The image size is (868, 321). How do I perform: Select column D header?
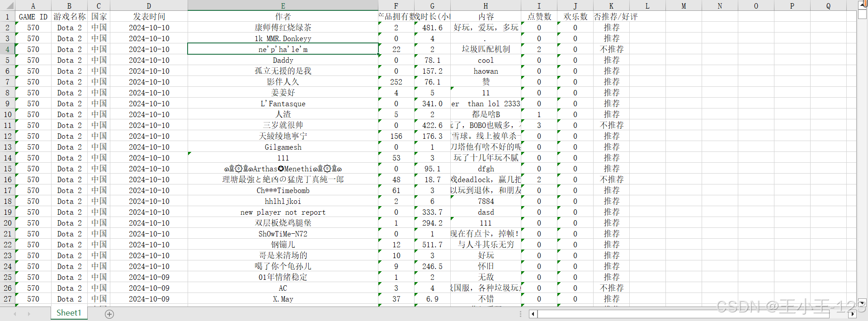pyautogui.click(x=149, y=5)
